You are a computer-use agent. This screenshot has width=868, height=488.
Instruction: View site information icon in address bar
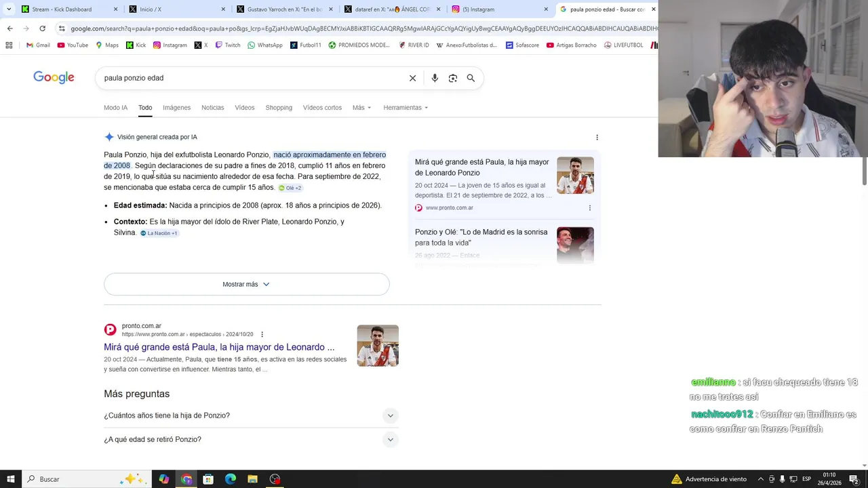62,28
